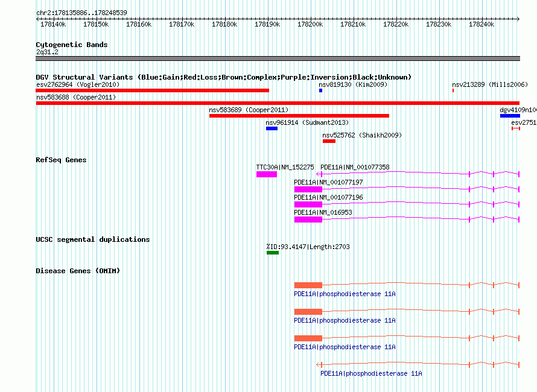Click the red loss bar under nsv525762
The width and height of the screenshot is (537, 392).
329,141
